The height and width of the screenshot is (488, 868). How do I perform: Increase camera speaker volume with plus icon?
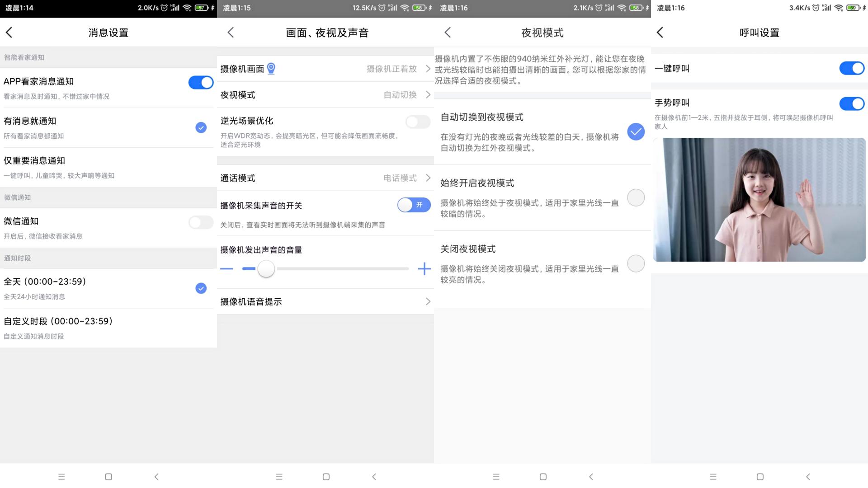coord(424,268)
